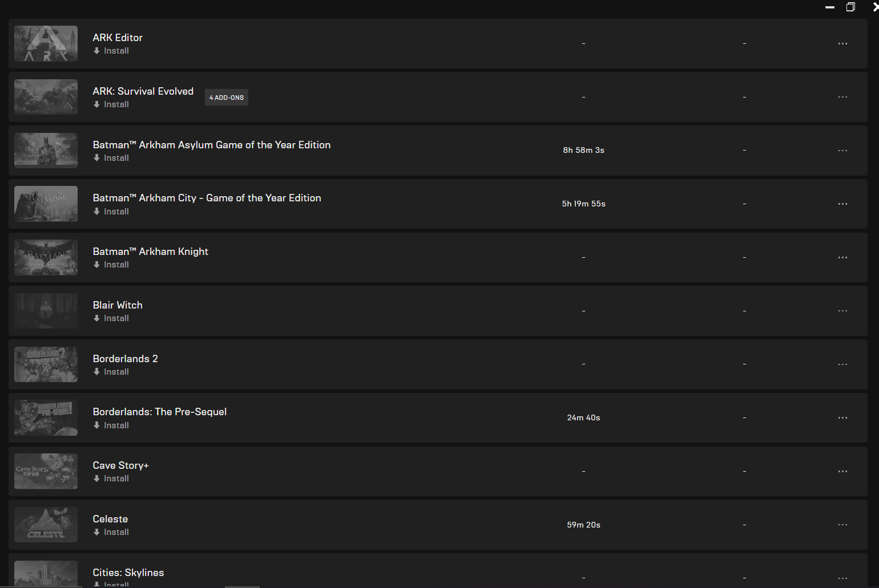Open the Celeste game thumbnail
Viewport: 879px width, 588px height.
46,525
